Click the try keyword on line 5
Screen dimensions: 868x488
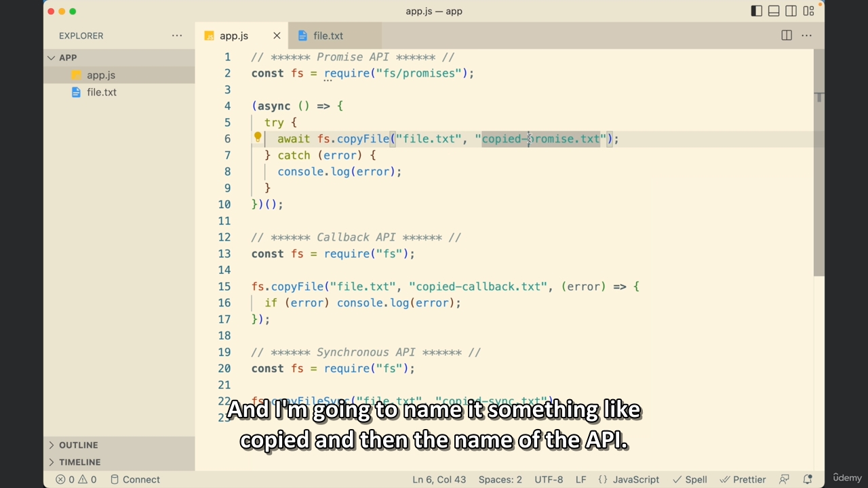pyautogui.click(x=274, y=123)
